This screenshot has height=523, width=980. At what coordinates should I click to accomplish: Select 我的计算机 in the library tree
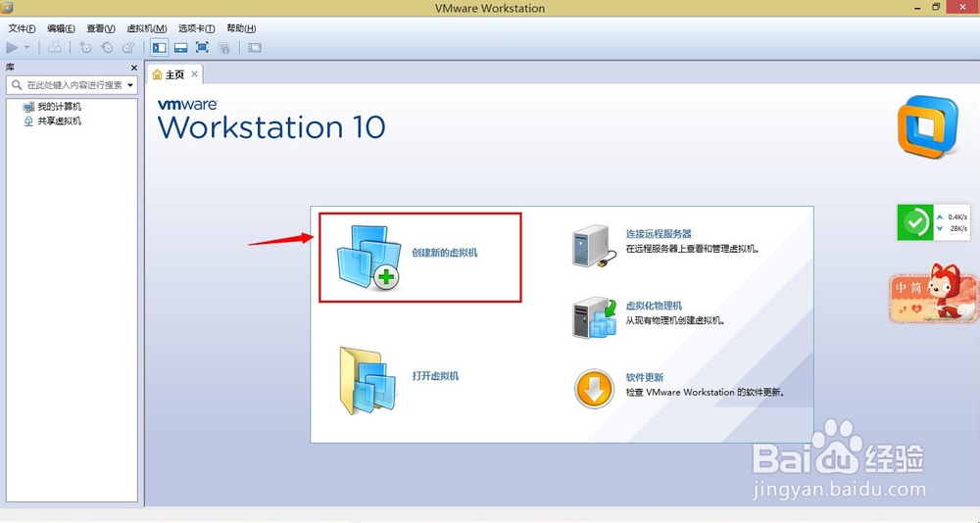coord(60,107)
